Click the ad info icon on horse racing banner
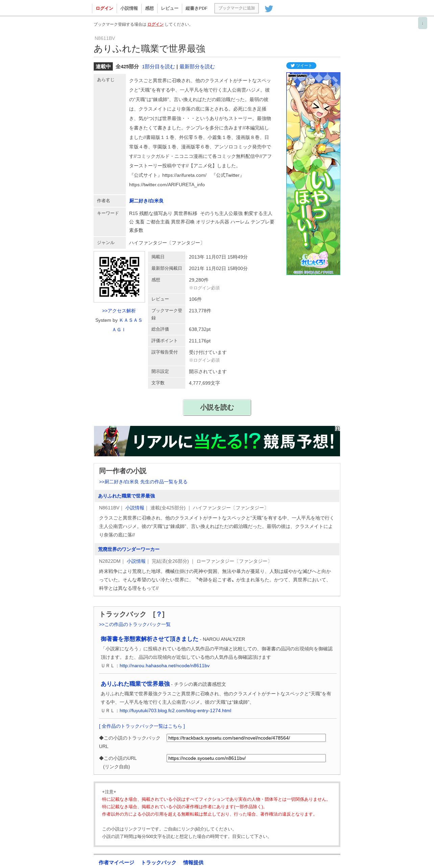This screenshot has width=434, height=868. 337,429
